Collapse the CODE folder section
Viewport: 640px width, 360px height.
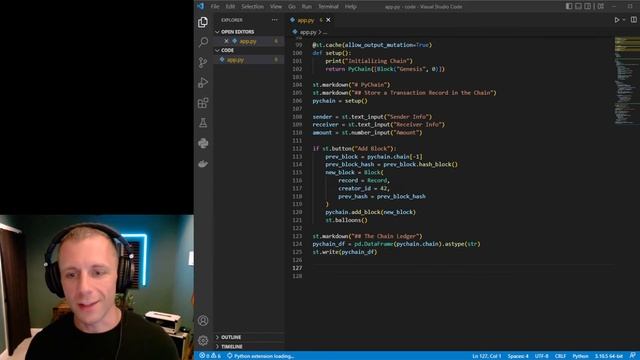[x=249, y=50]
